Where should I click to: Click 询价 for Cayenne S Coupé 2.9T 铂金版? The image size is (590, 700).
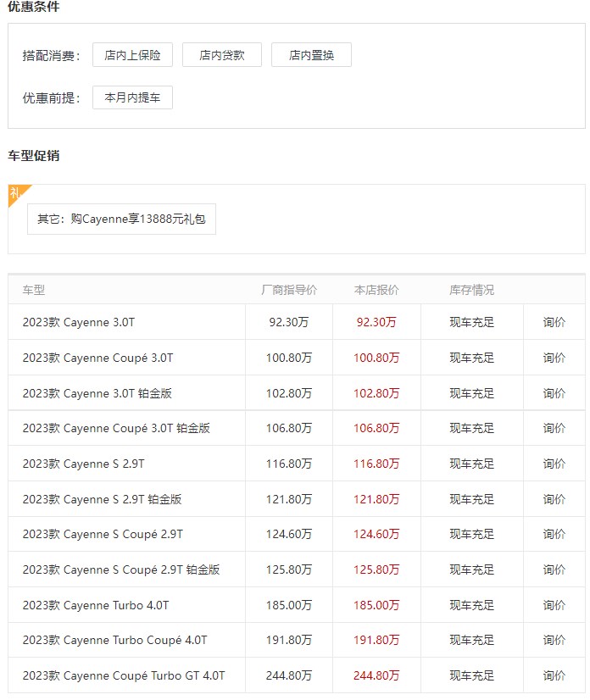coord(554,569)
